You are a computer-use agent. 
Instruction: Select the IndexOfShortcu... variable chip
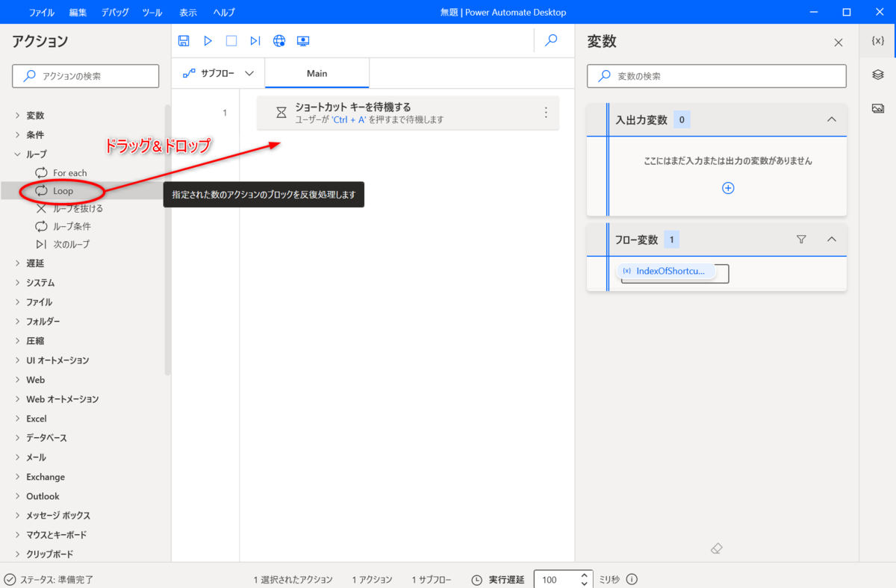[667, 272]
